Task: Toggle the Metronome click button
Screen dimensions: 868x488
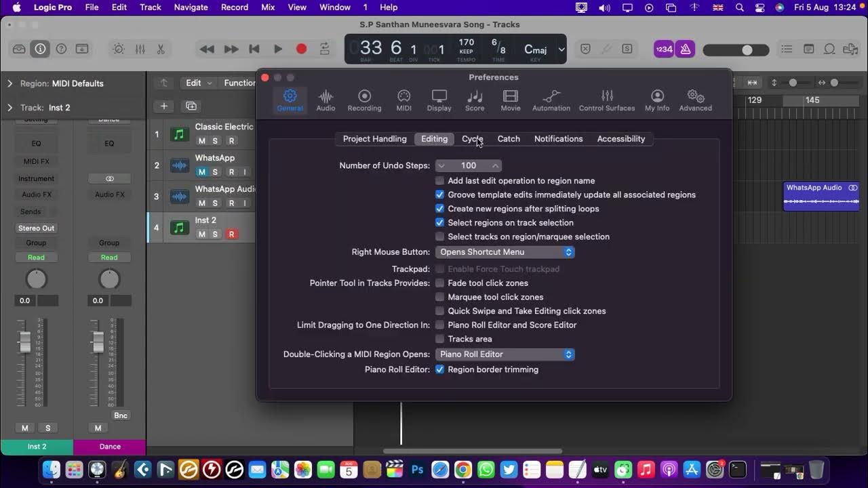Action: click(x=685, y=49)
